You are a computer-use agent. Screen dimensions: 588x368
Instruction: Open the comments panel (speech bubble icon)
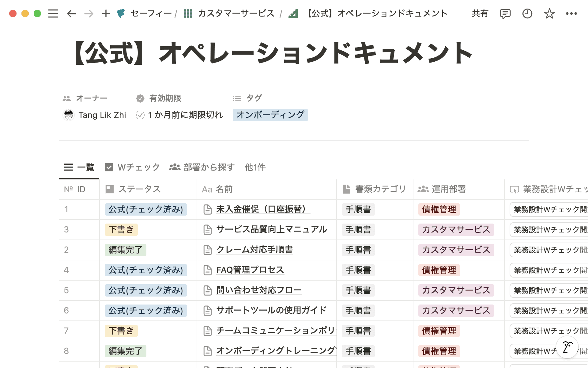pyautogui.click(x=505, y=13)
